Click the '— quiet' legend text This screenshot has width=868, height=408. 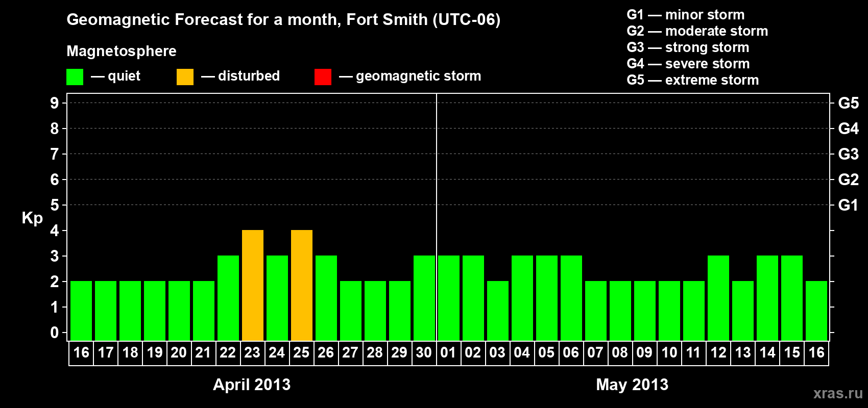pyautogui.click(x=115, y=76)
